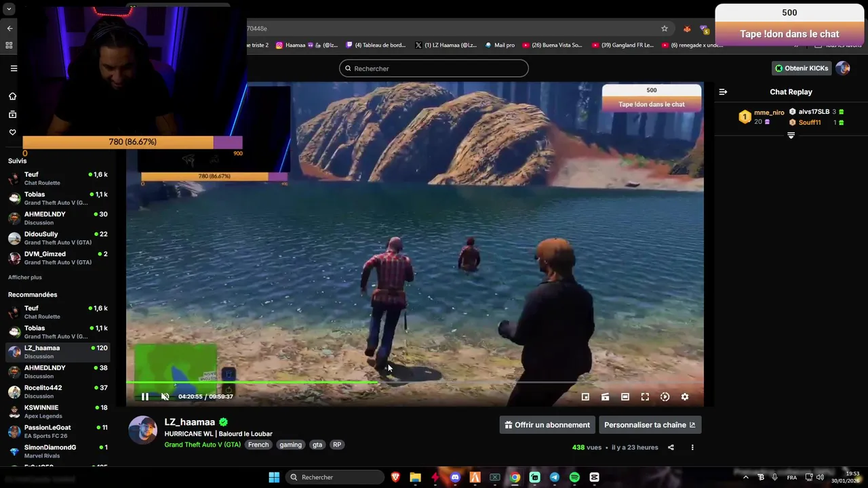Open CapCut from taskbar
Screen dimensions: 868x488
[595, 477]
